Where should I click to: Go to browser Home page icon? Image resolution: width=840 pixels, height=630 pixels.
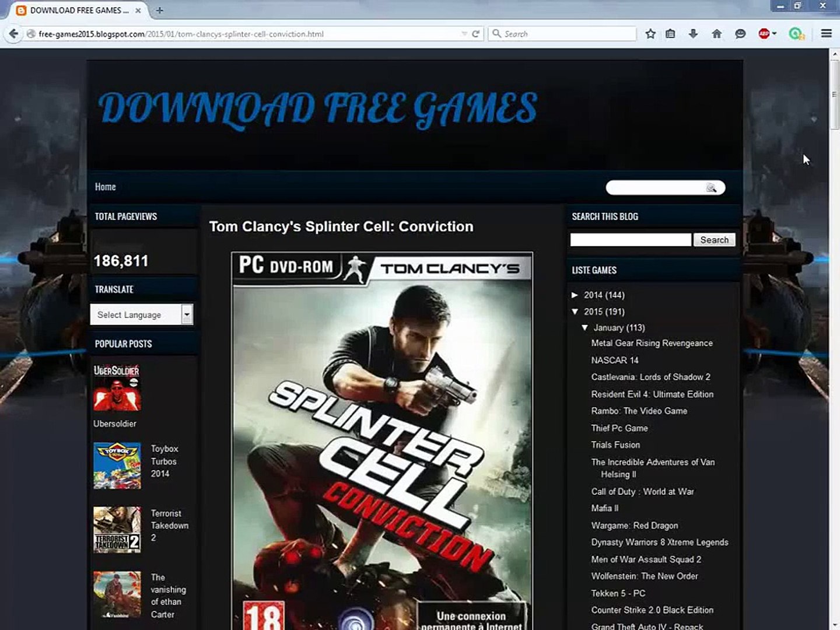click(717, 34)
